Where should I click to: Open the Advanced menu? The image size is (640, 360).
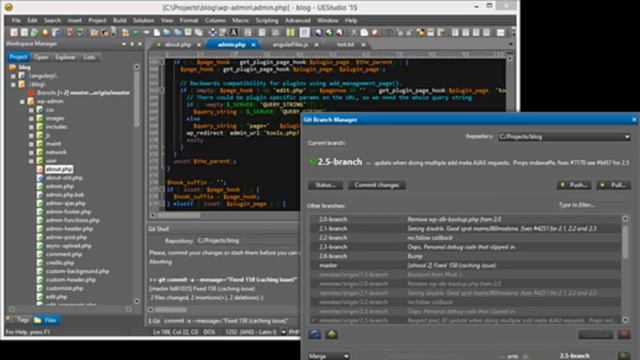(x=298, y=20)
